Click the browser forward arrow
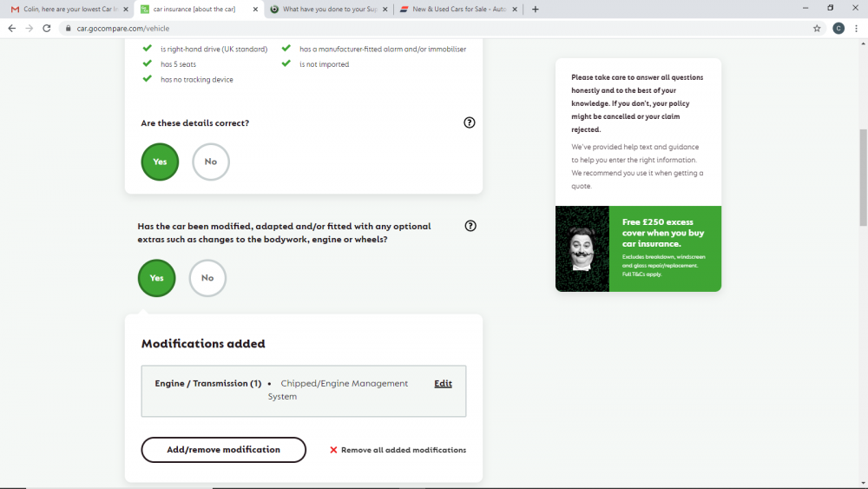 coord(30,29)
